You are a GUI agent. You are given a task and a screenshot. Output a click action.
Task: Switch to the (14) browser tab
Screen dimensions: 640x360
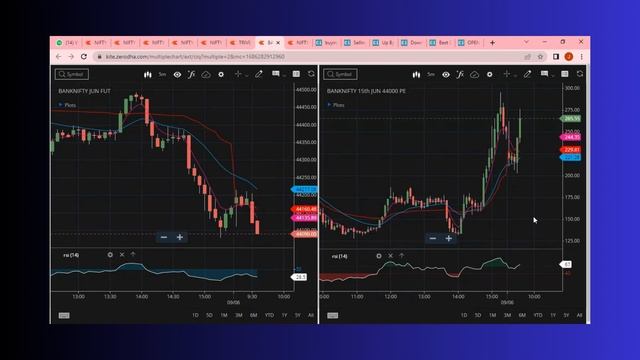tap(67, 42)
